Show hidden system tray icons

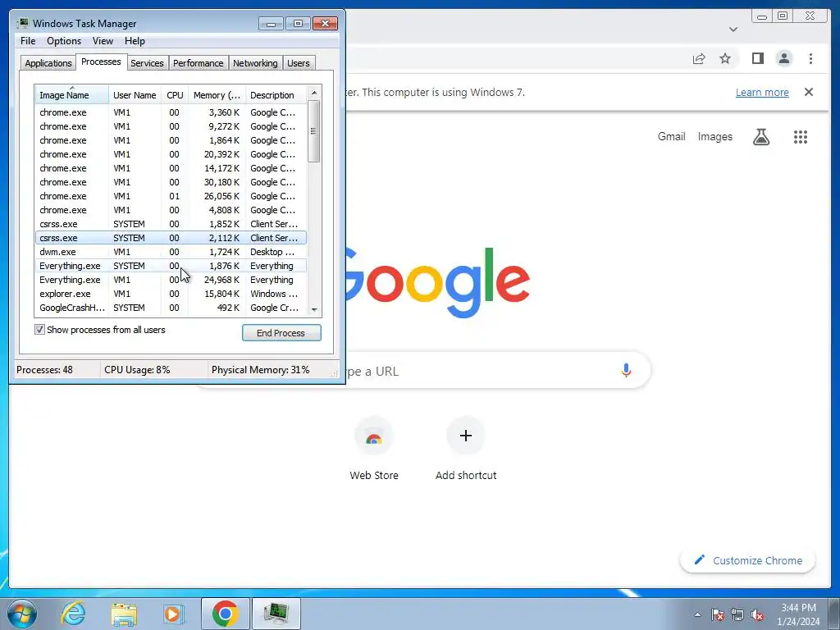[x=697, y=614]
